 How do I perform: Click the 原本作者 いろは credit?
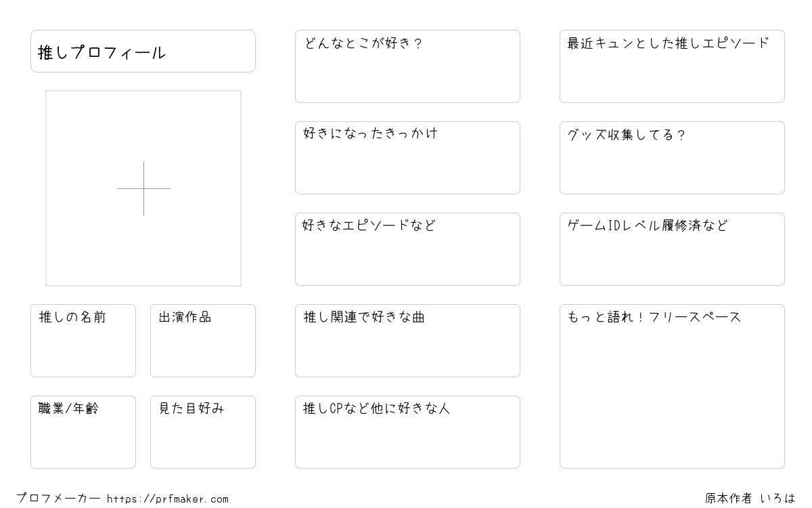[x=750, y=499]
